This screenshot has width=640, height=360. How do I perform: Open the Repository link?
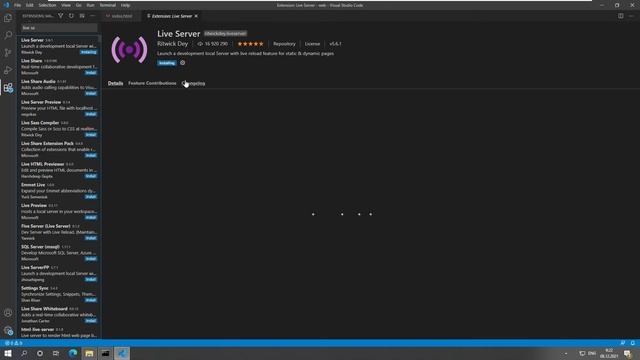[x=284, y=44]
